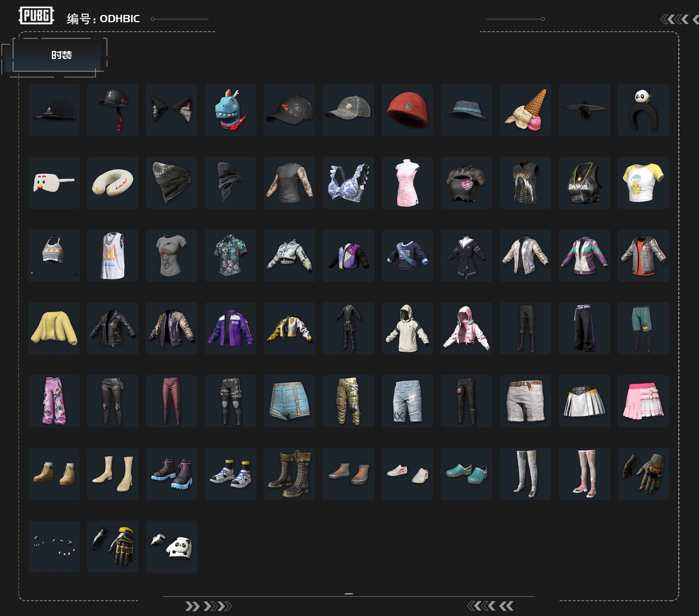699x616 pixels.
Task: Select the panda headband item
Action: coord(643,110)
